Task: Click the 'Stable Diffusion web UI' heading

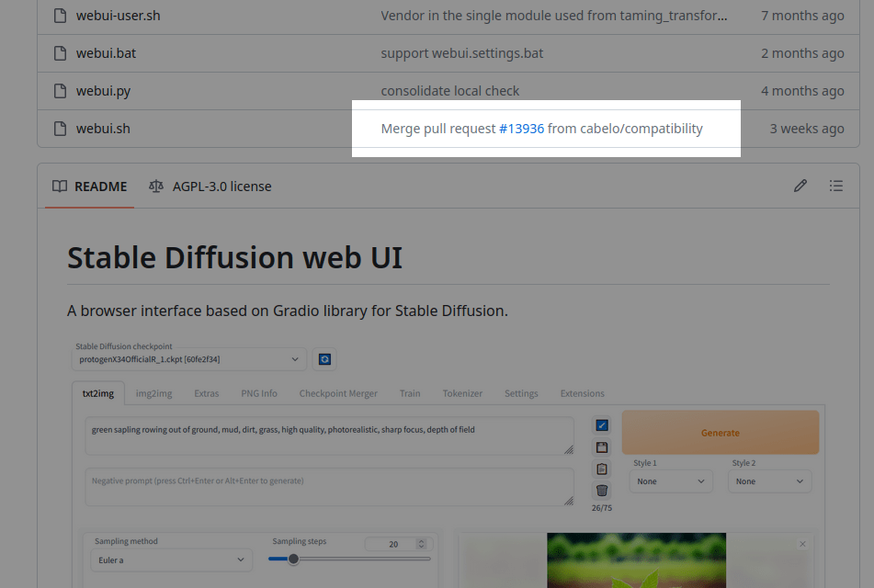Action: click(x=234, y=257)
